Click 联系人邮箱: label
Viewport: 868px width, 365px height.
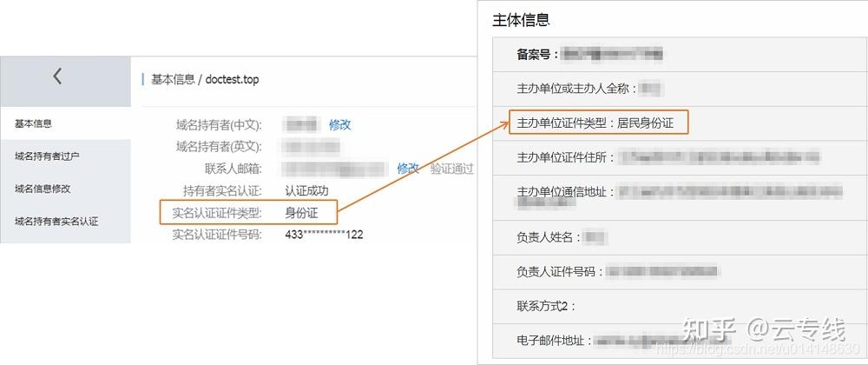click(x=233, y=169)
